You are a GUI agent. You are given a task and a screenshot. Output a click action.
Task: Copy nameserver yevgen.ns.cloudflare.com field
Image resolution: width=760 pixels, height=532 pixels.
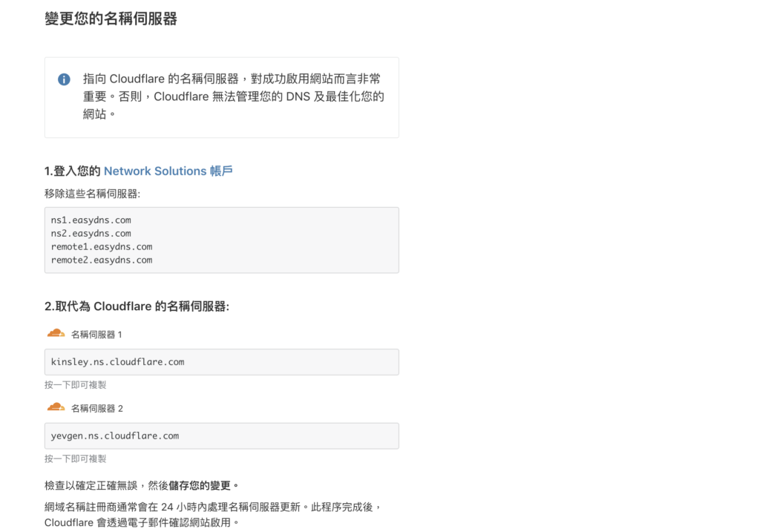point(221,436)
